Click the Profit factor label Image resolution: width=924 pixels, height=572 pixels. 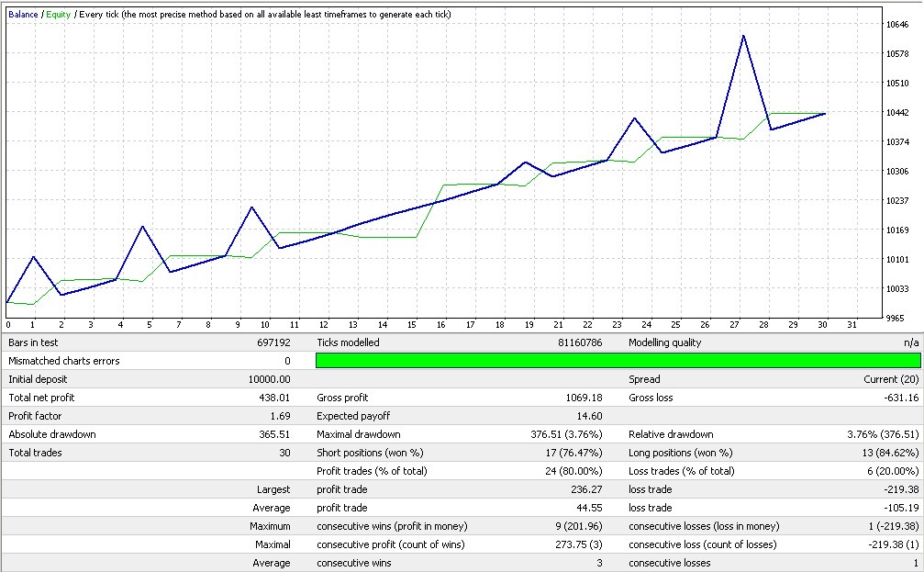(35, 416)
